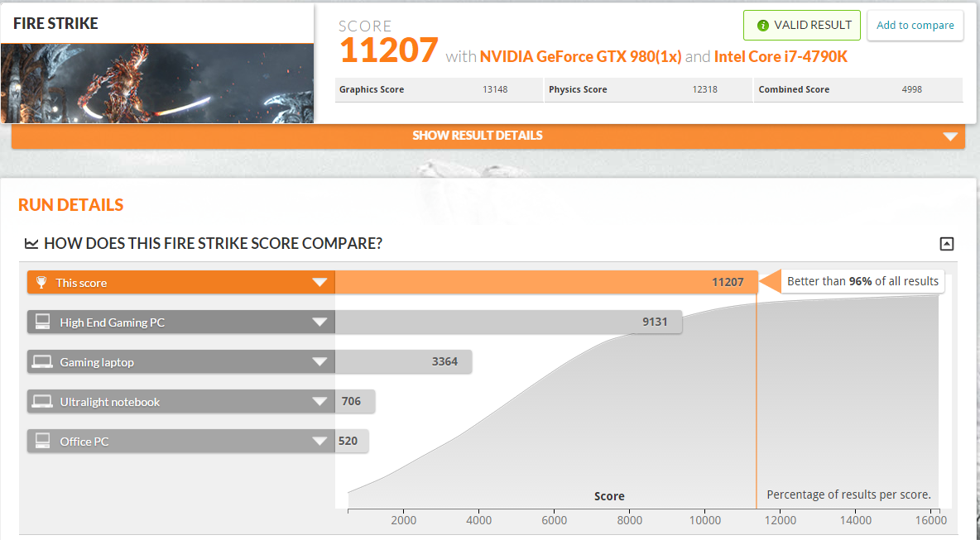Click the 520 Office PC bar
Viewport: 980px width, 540px height.
[351, 442]
